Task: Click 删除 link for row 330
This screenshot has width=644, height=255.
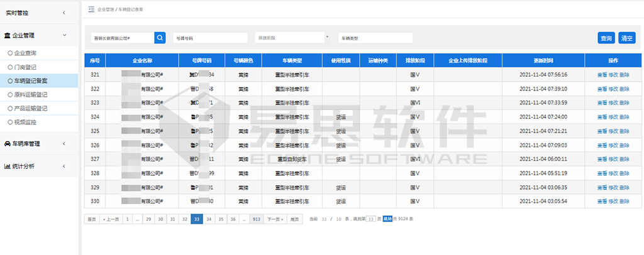Action: [624, 202]
